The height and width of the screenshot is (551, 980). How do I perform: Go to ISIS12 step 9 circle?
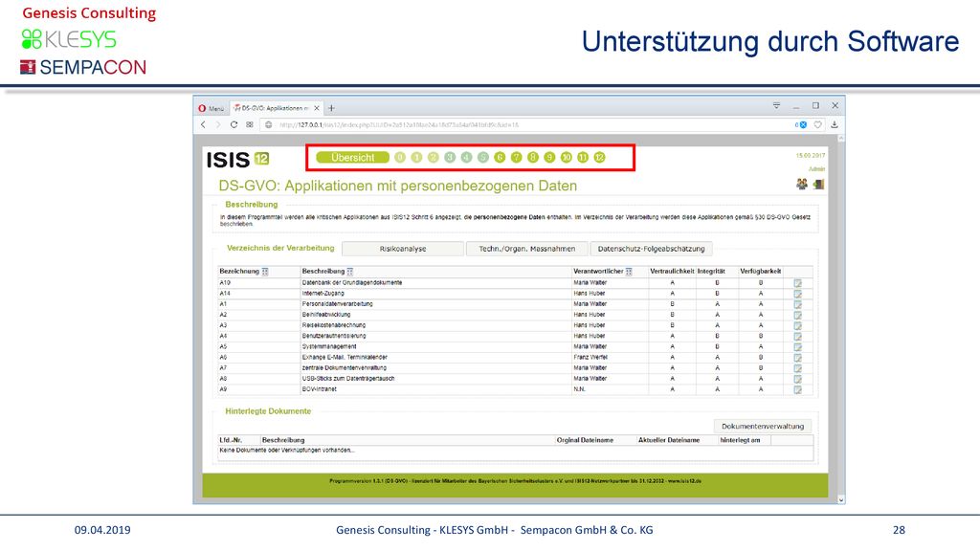[x=549, y=158]
